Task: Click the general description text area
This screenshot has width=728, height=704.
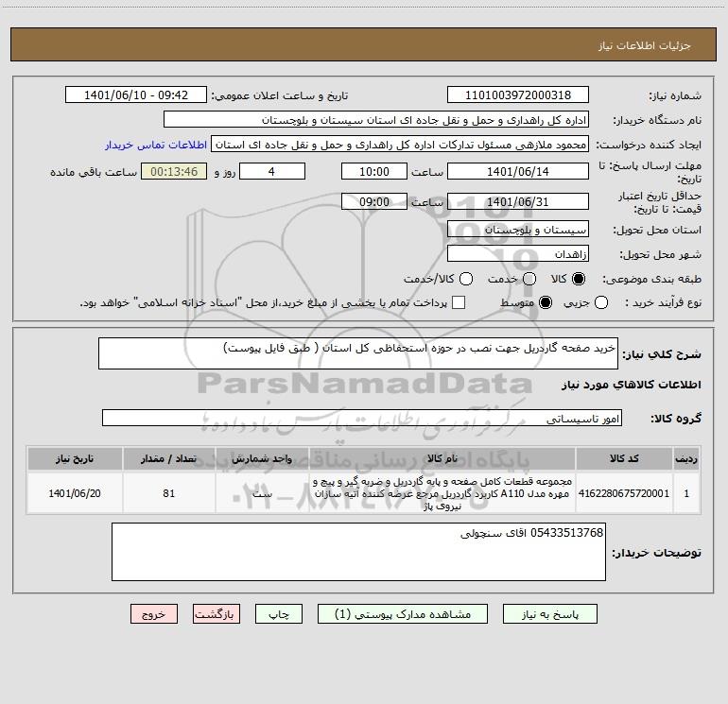Action: 358,353
